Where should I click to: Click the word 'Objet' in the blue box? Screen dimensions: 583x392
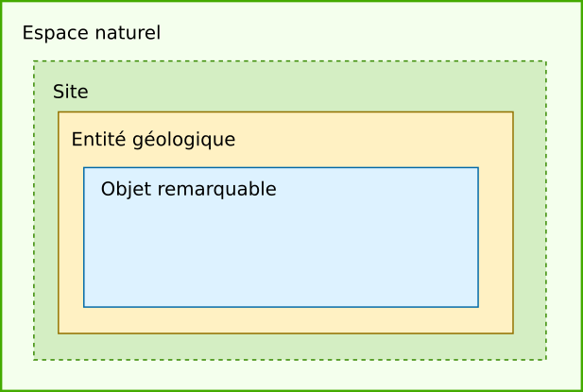(x=126, y=190)
